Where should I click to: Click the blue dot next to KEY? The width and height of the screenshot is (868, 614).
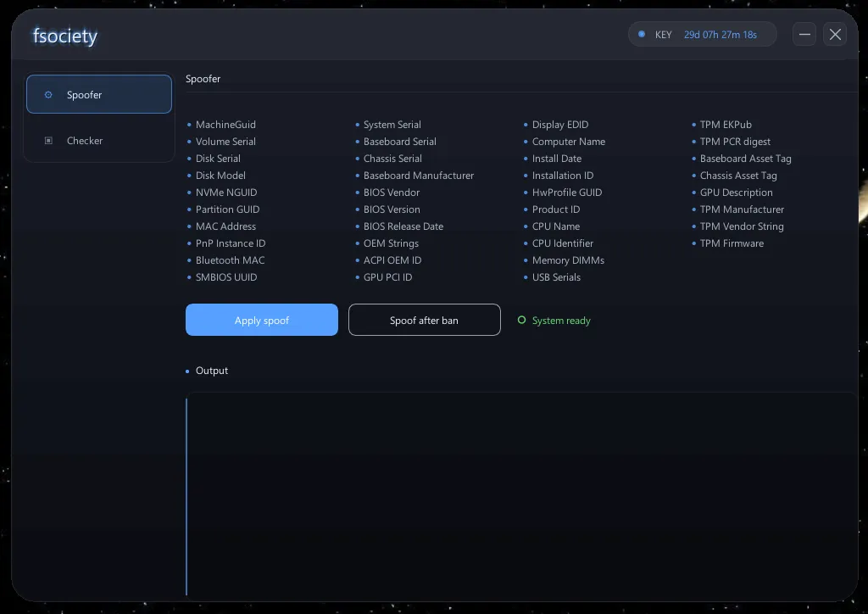[642, 34]
